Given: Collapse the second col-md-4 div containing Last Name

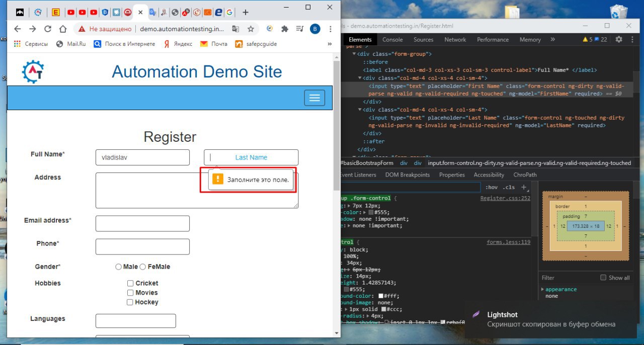Looking at the screenshot, I should point(360,110).
